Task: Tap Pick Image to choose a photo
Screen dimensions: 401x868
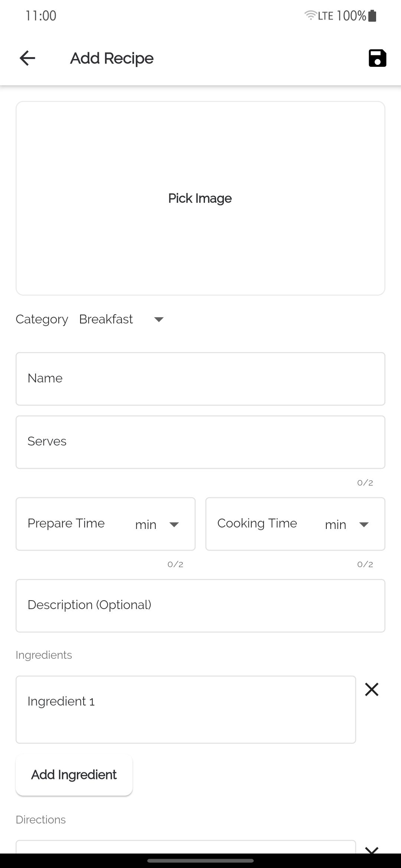Action: pyautogui.click(x=200, y=198)
